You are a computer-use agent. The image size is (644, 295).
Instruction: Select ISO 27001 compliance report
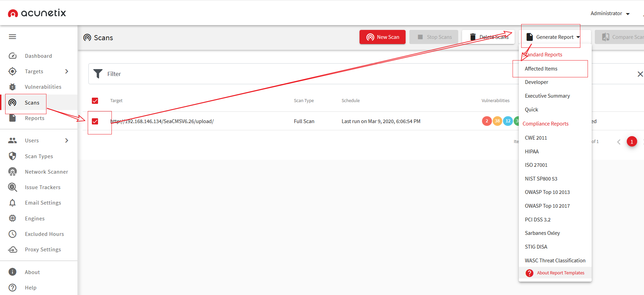[x=536, y=165]
